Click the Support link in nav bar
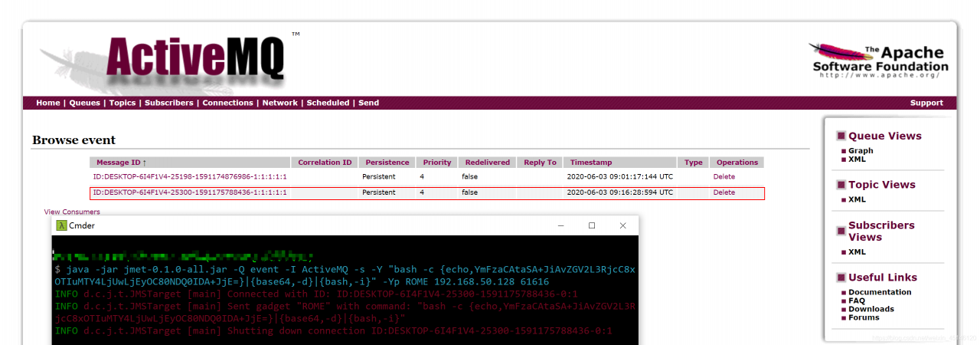This screenshot has height=345, width=980. [x=926, y=103]
